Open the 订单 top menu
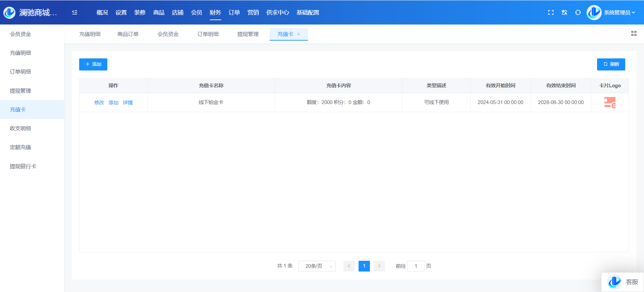 pyautogui.click(x=234, y=12)
